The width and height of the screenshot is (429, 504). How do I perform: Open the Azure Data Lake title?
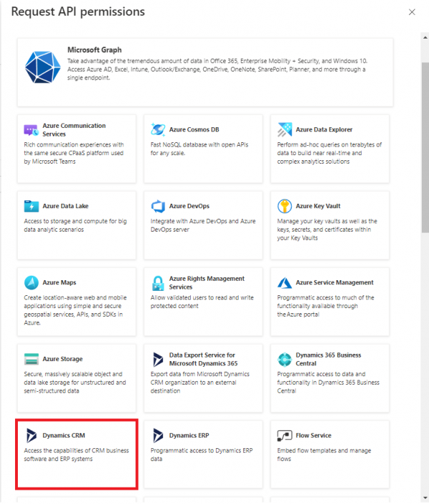click(65, 206)
